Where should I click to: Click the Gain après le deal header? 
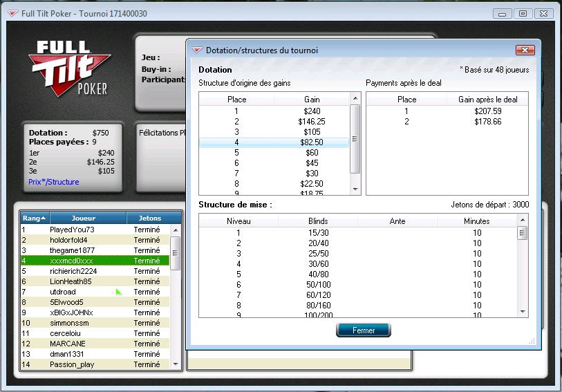tap(487, 100)
